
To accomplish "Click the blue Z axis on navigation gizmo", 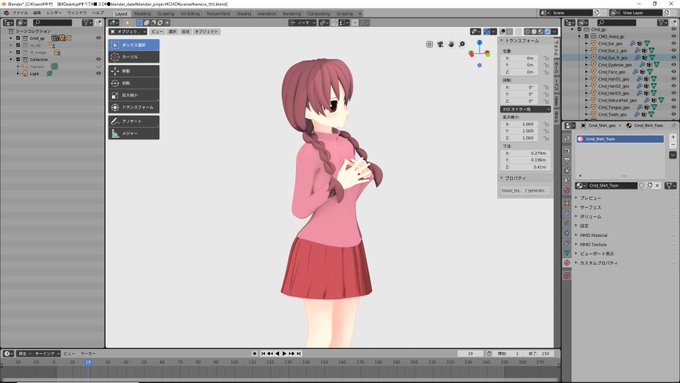I will pos(479,43).
